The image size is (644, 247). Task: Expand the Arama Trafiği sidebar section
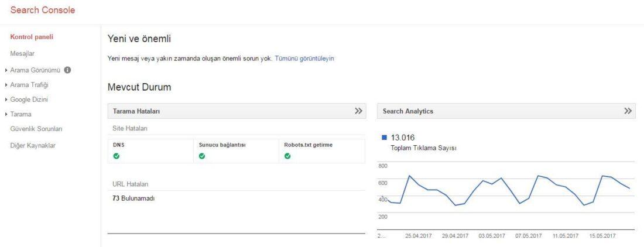(6, 85)
